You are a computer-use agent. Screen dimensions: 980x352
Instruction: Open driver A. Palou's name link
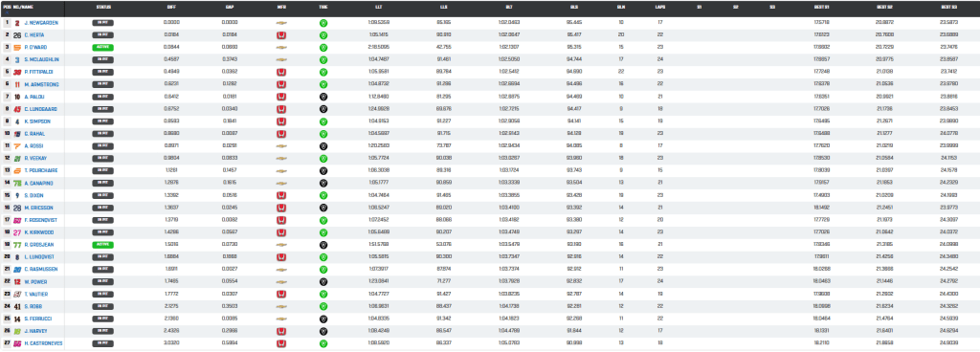coord(34,97)
